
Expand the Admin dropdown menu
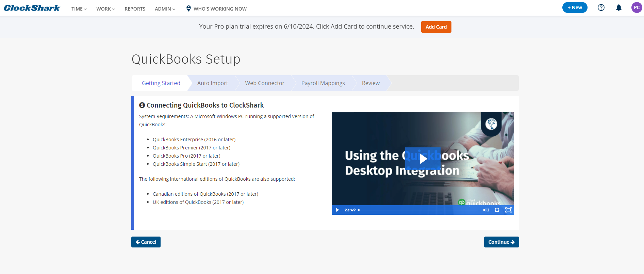click(x=165, y=9)
